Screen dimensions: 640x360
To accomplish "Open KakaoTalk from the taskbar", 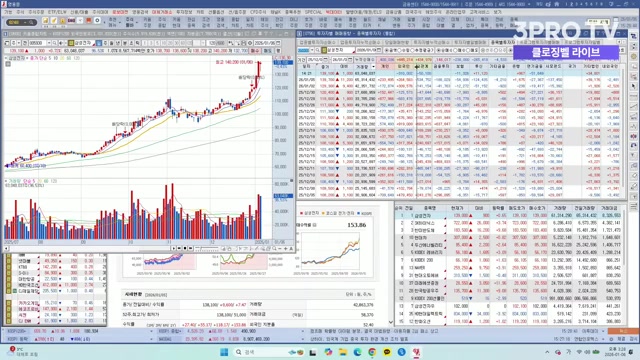I will pyautogui.click(x=387, y=352).
